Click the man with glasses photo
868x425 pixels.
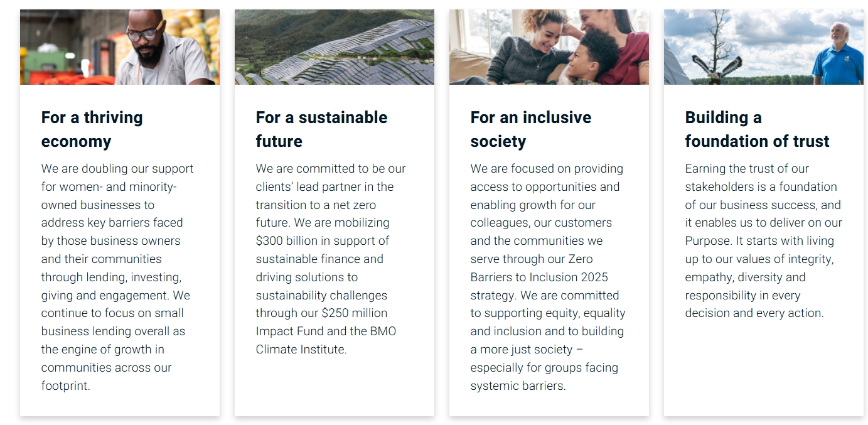(119, 47)
